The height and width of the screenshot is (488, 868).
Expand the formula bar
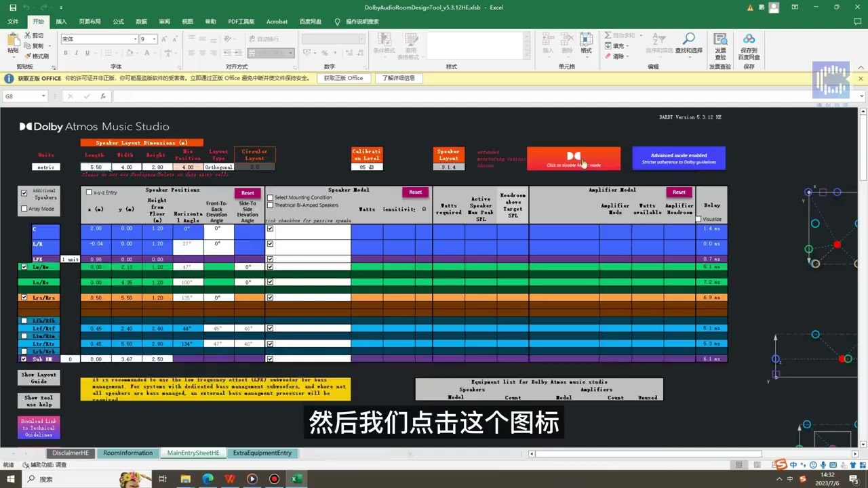coord(861,96)
